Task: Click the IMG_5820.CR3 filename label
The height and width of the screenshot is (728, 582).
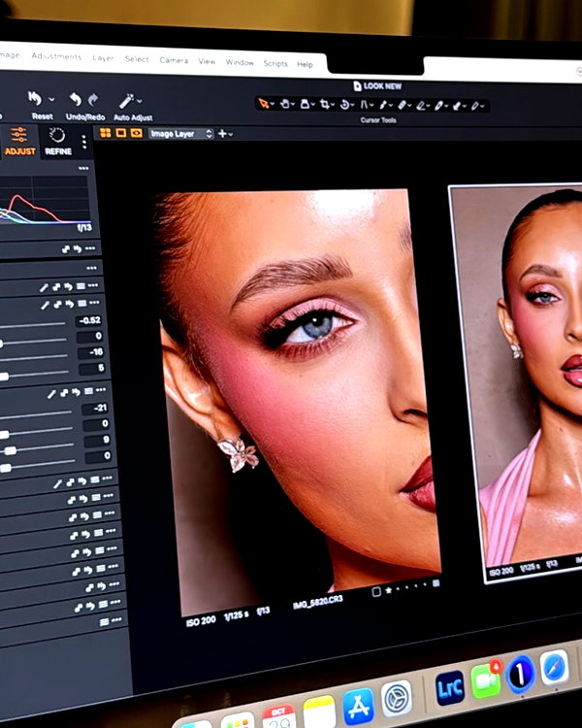Action: 318,602
